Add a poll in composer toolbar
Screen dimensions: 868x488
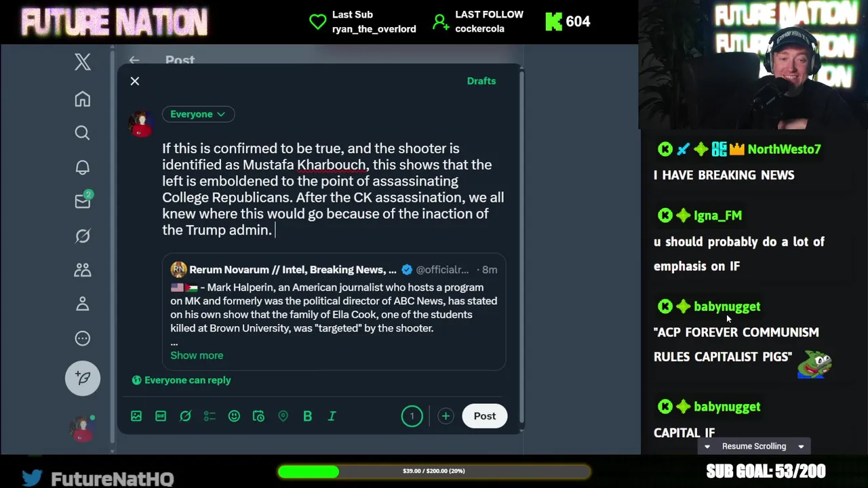pos(210,416)
